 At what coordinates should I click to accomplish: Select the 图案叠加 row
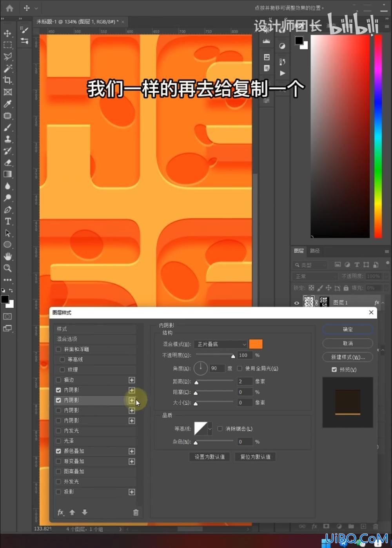[95, 472]
